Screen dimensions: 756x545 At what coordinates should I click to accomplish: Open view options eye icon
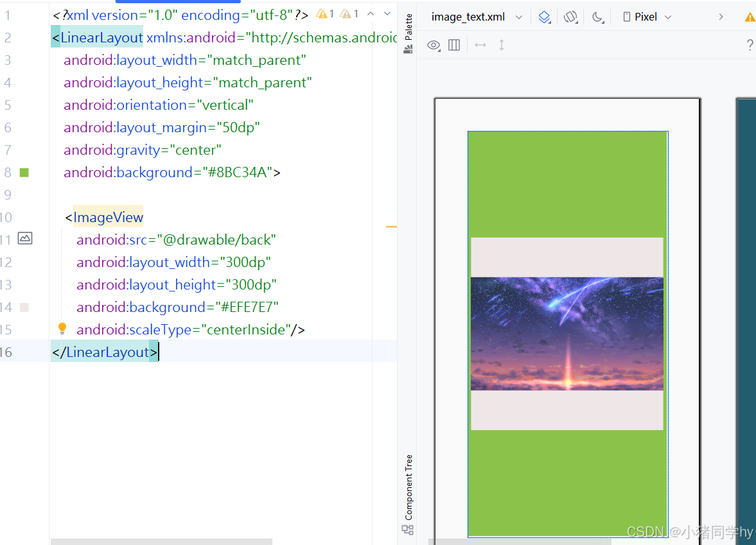tap(434, 46)
